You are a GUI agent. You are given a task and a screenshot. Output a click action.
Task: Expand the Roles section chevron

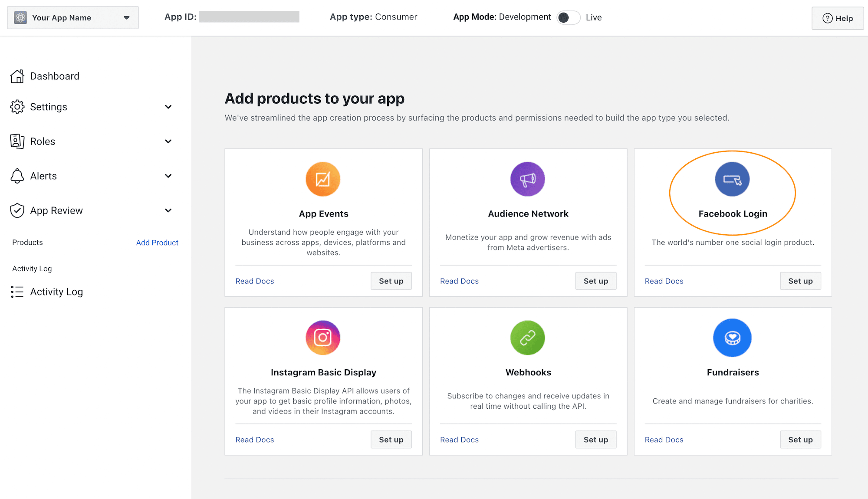click(x=168, y=141)
